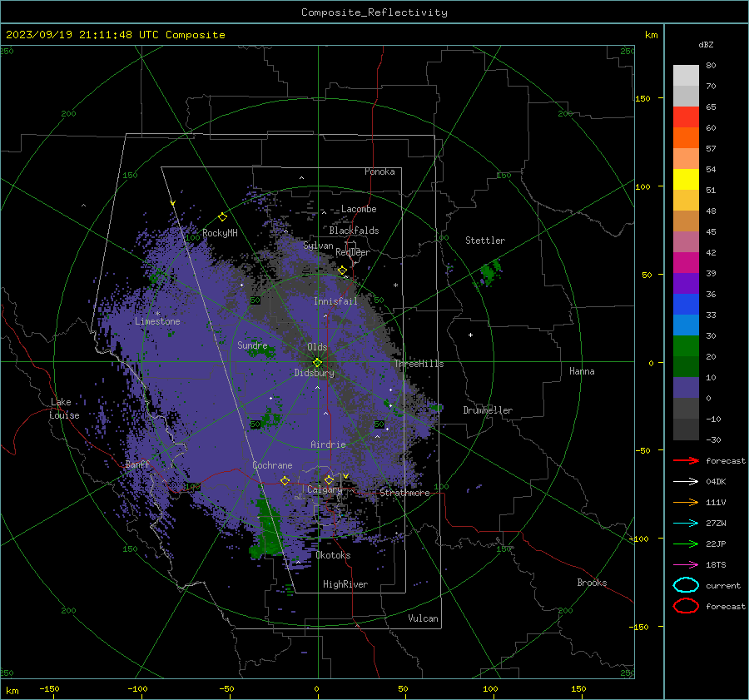
Task: Click the Blackfalds city label
Action: coord(354,231)
